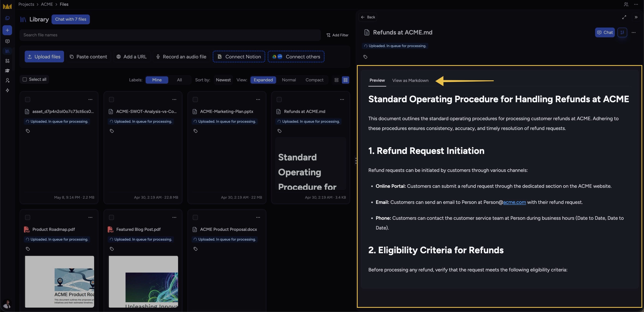
Task: Switch to View as Markdown tab
Action: (410, 80)
